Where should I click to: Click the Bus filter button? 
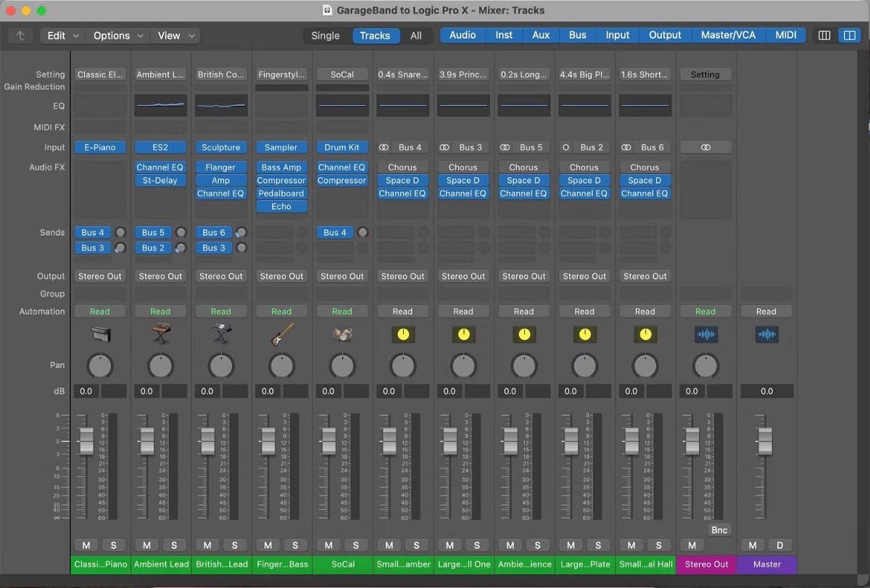577,34
